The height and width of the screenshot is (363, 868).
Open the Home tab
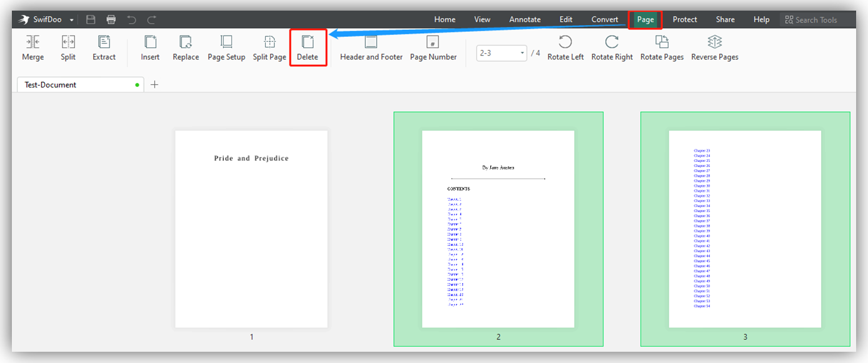(x=445, y=19)
